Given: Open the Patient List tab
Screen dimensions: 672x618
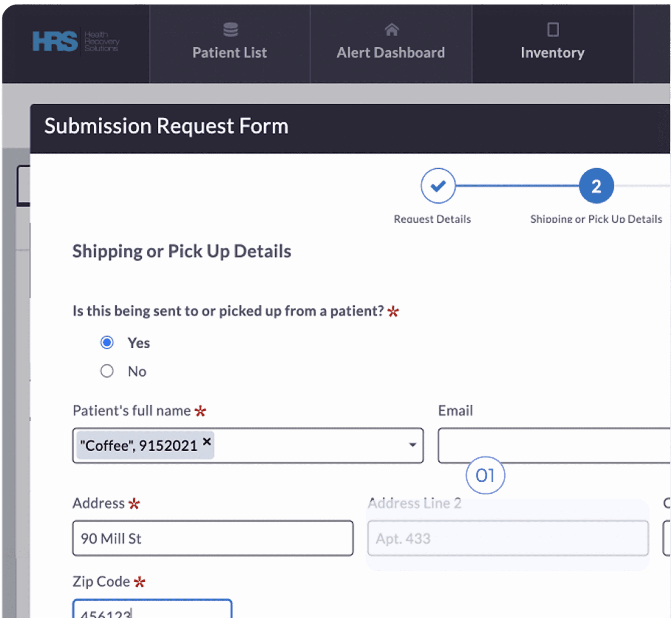Looking at the screenshot, I should coord(230,53).
